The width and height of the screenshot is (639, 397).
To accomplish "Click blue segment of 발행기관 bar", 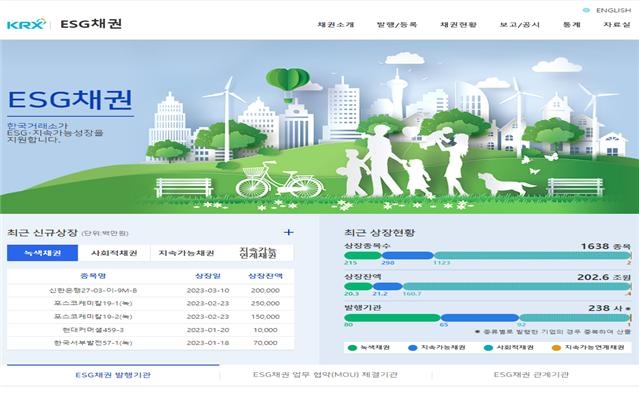I will [480, 318].
